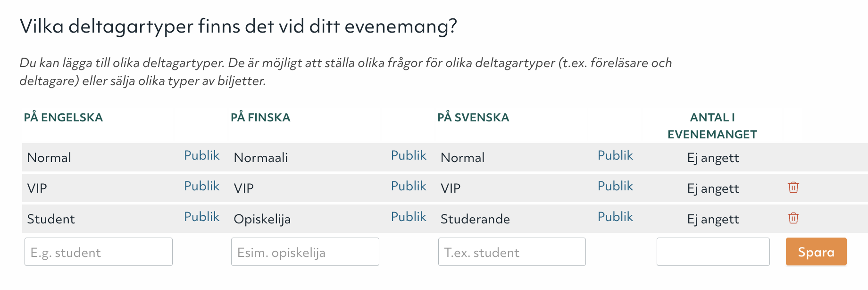Viewport: 868px width, 290px height.
Task: Toggle Publik for Swedish Normal type
Action: point(615,155)
